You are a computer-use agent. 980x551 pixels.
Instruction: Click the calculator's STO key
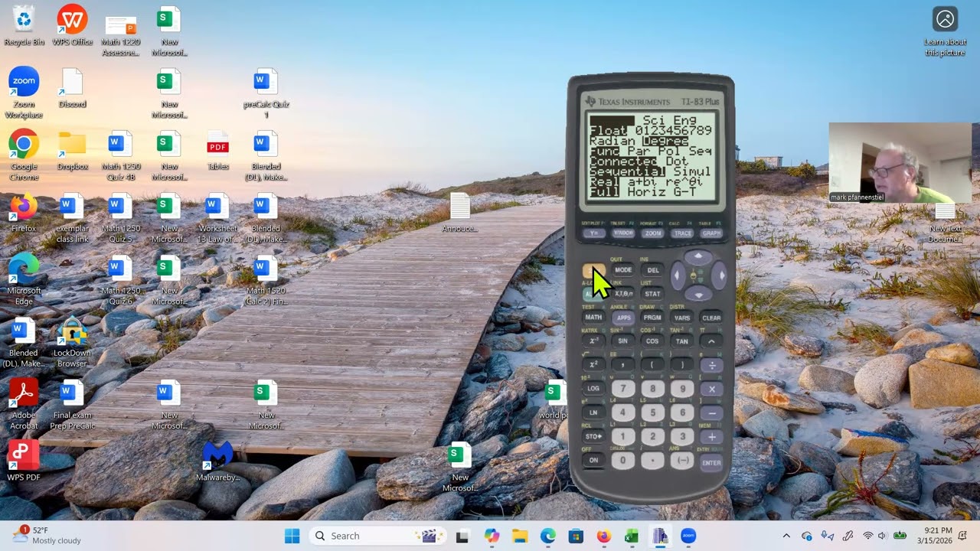pos(593,437)
